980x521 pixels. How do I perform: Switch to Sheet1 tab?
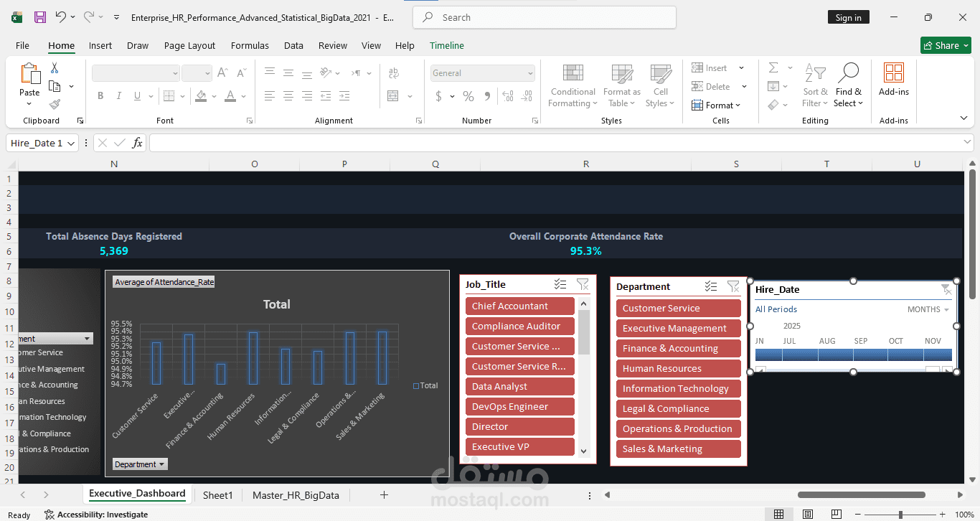click(217, 495)
